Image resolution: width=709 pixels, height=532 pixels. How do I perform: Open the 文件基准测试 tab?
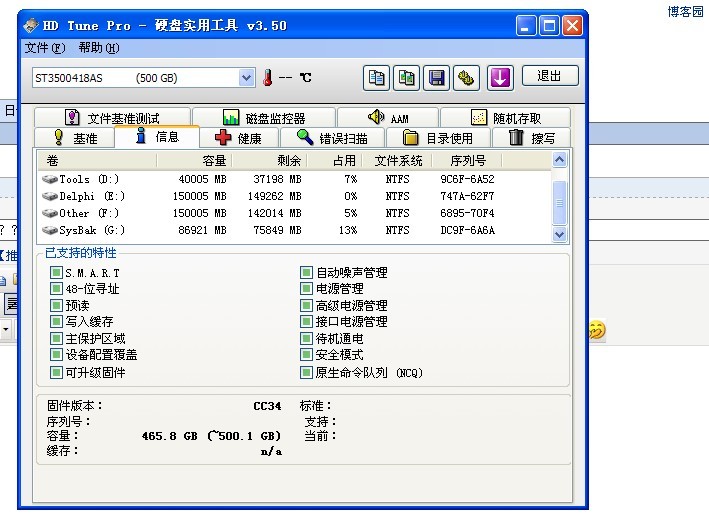(112, 118)
